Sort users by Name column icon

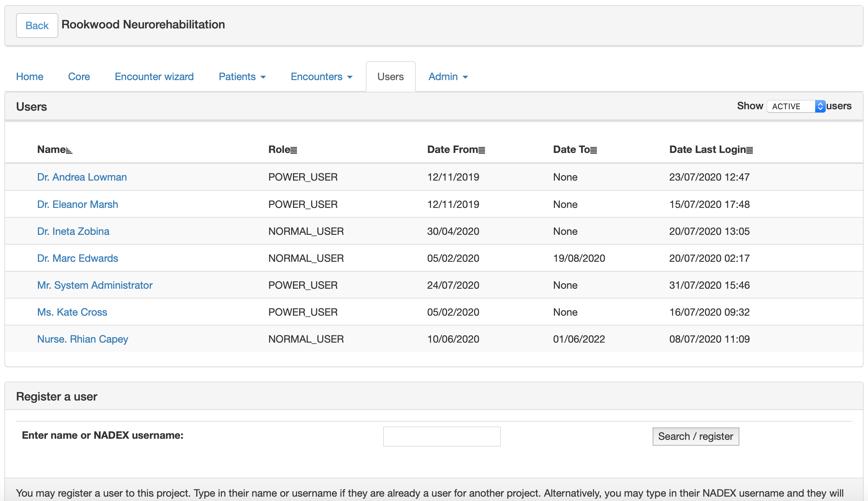coord(69,150)
